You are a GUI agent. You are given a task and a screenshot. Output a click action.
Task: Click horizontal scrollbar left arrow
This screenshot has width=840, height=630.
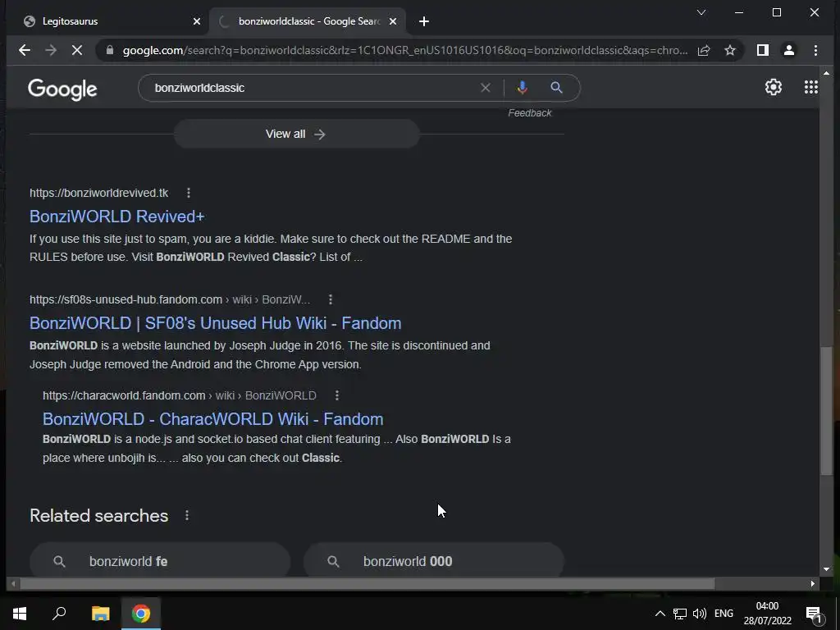pyautogui.click(x=13, y=583)
